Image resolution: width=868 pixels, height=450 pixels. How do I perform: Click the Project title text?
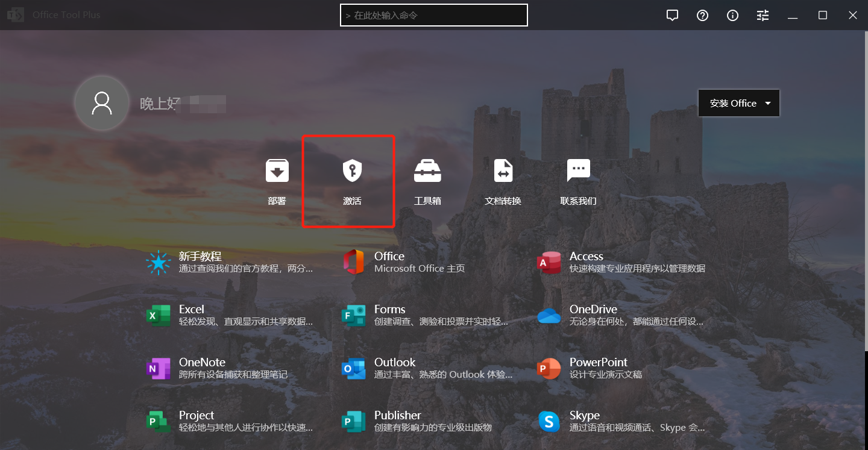tap(197, 415)
